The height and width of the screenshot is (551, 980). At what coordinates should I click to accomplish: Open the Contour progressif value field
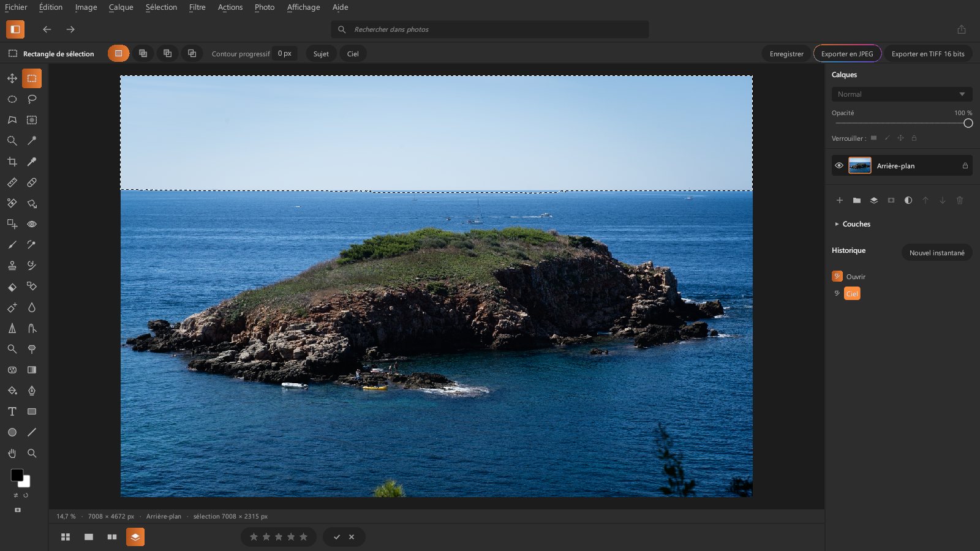tap(284, 53)
